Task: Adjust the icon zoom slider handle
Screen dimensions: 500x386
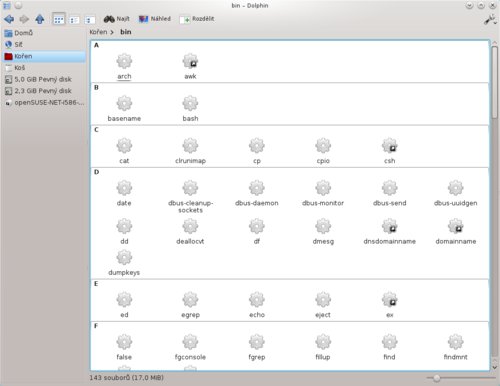Action: [436, 378]
